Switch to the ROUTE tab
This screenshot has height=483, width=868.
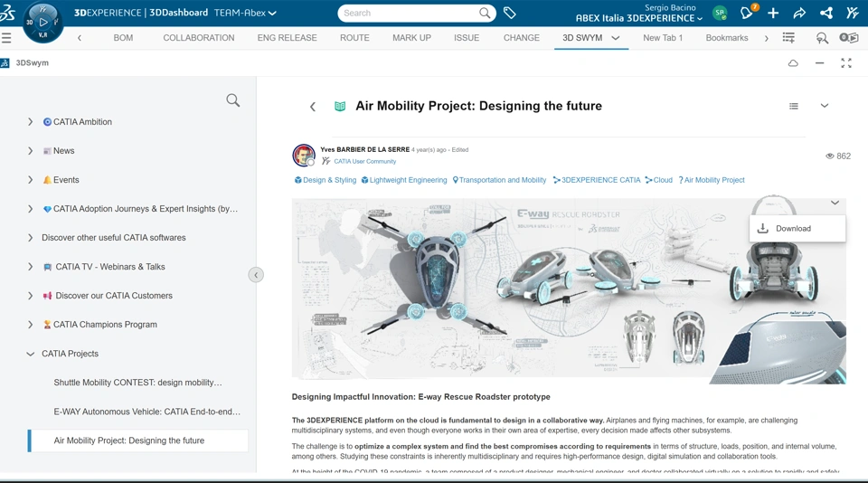[x=354, y=38]
